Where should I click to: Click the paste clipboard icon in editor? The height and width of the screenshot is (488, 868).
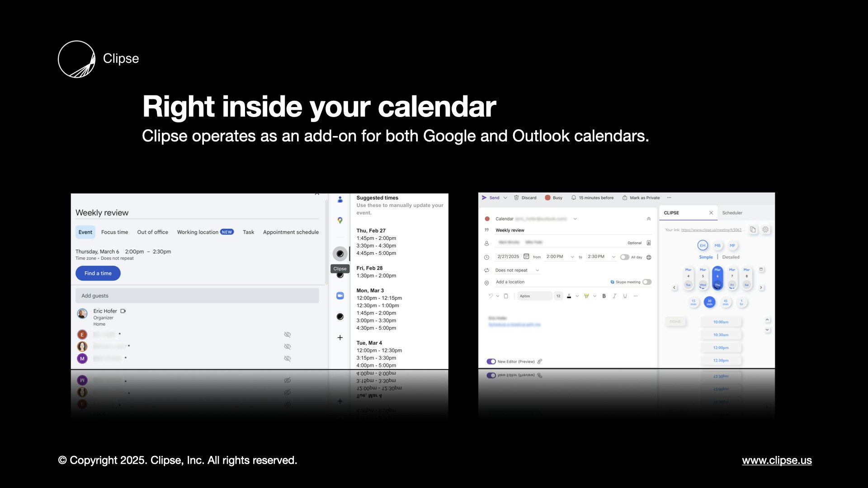pyautogui.click(x=506, y=296)
